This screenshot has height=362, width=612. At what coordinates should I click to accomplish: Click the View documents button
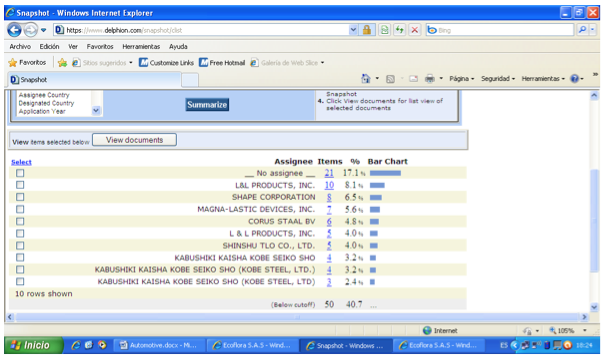(134, 140)
